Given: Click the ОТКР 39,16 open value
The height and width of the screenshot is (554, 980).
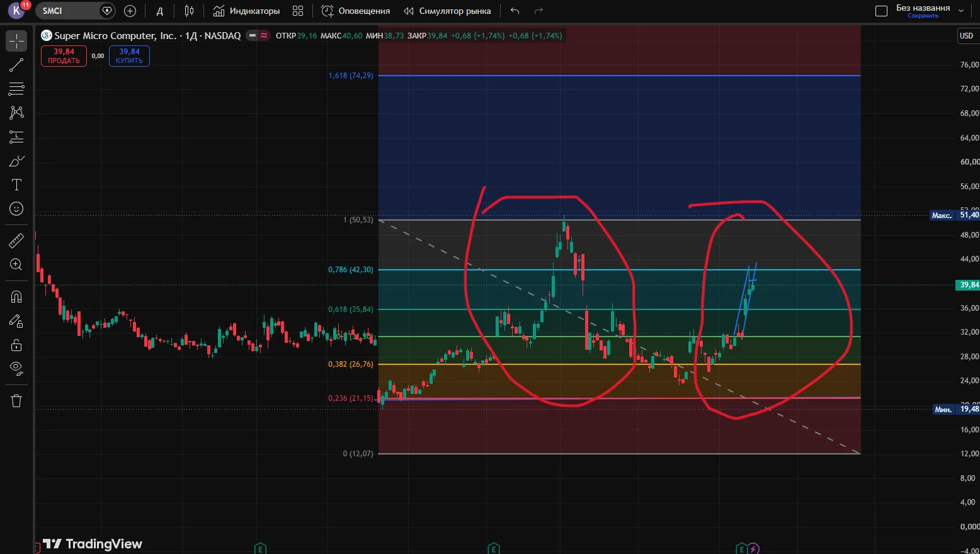Looking at the screenshot, I should pos(296,36).
